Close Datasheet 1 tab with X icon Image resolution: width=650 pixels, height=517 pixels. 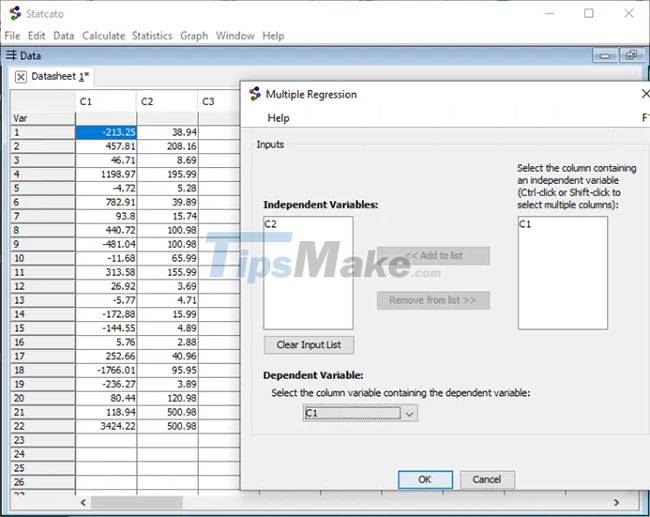[20, 77]
